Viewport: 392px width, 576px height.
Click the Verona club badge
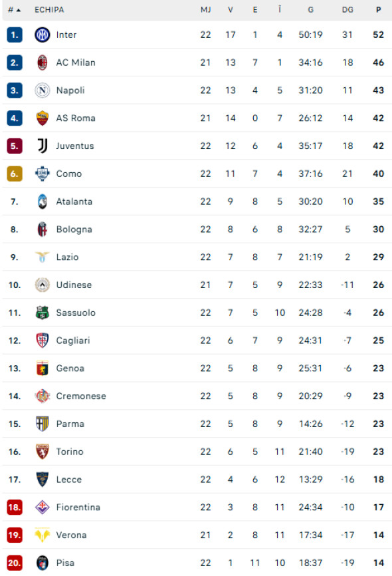40,535
